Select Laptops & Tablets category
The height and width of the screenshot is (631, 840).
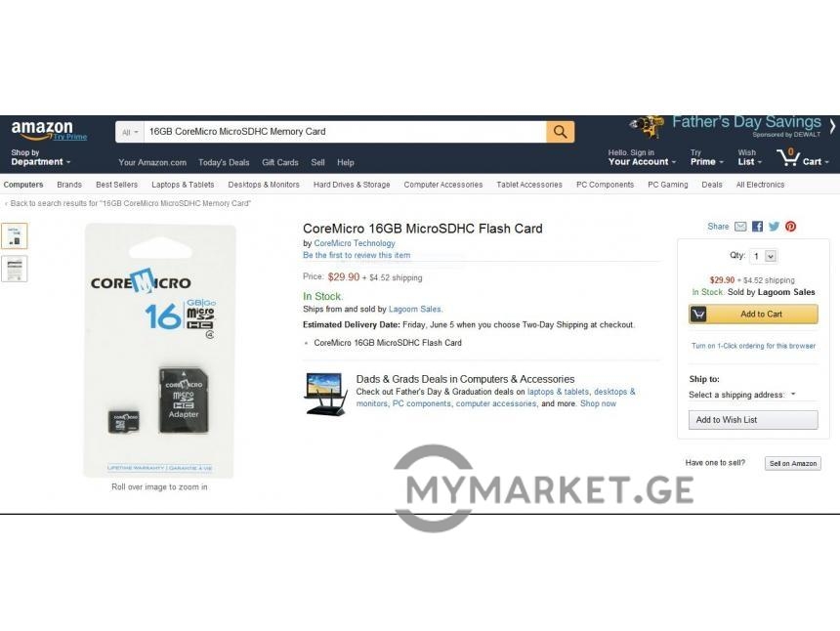(183, 185)
